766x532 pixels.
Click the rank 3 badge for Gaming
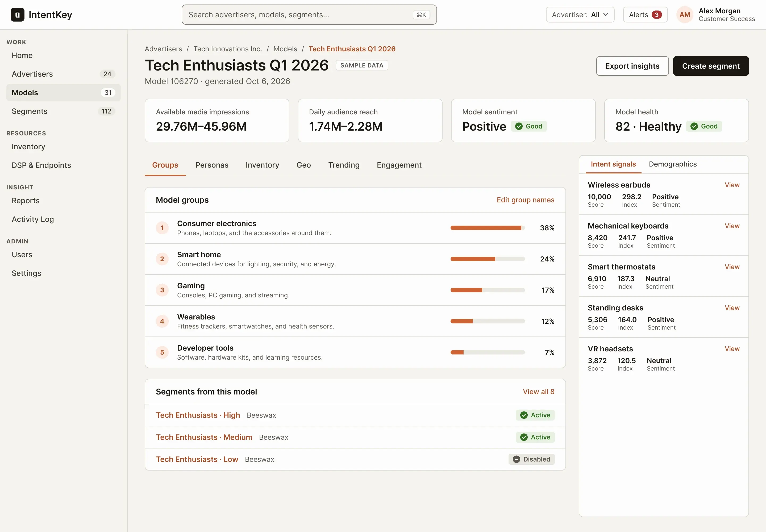pos(162,290)
